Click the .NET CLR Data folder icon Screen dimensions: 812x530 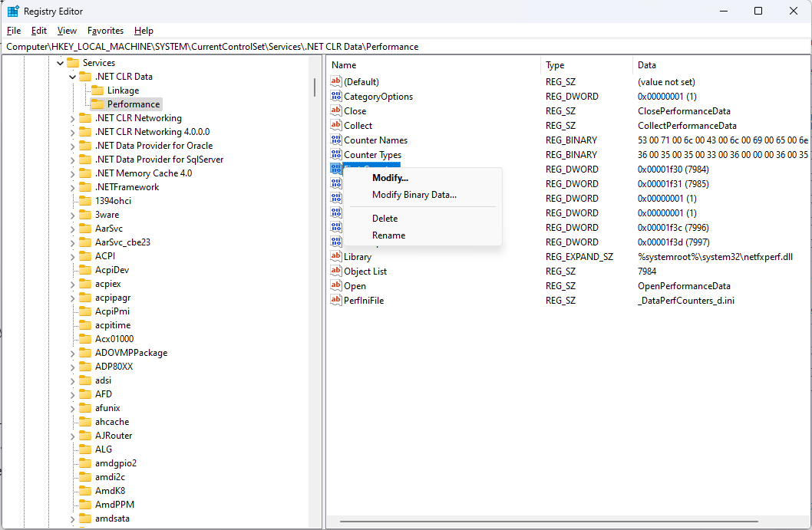(x=85, y=77)
